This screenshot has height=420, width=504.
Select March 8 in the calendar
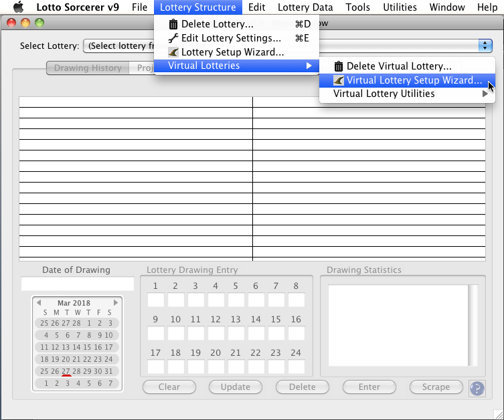[89, 335]
